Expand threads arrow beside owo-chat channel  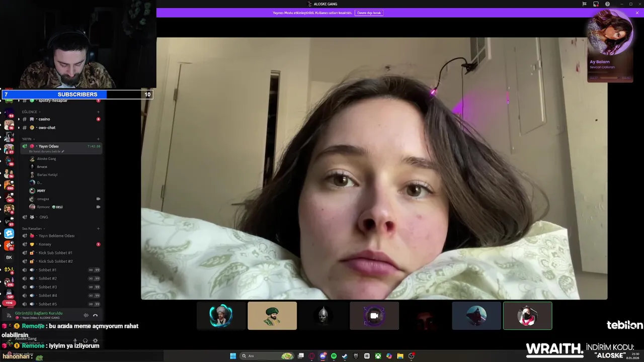click(19, 128)
